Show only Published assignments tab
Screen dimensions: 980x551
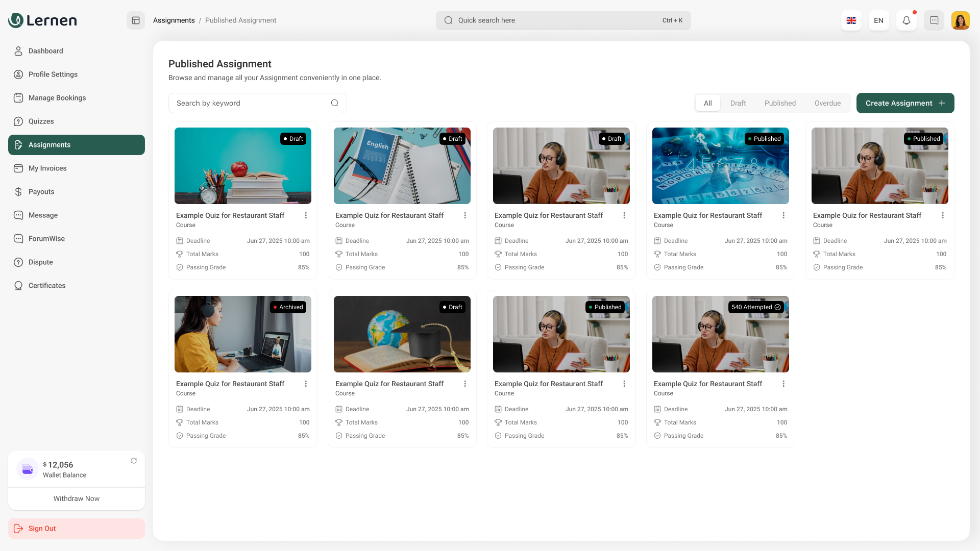click(780, 103)
